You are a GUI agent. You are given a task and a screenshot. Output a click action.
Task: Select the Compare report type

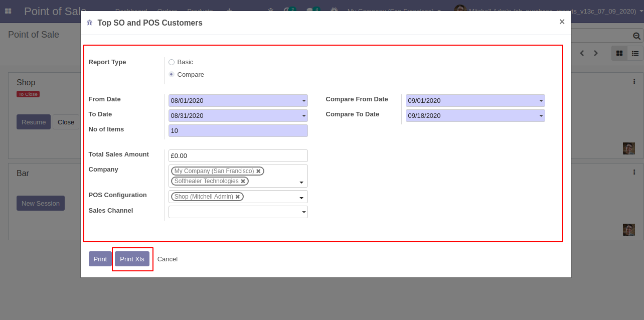point(172,74)
